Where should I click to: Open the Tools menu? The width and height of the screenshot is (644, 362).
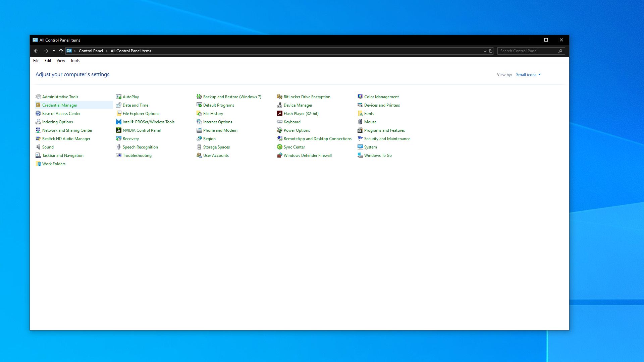pos(75,61)
